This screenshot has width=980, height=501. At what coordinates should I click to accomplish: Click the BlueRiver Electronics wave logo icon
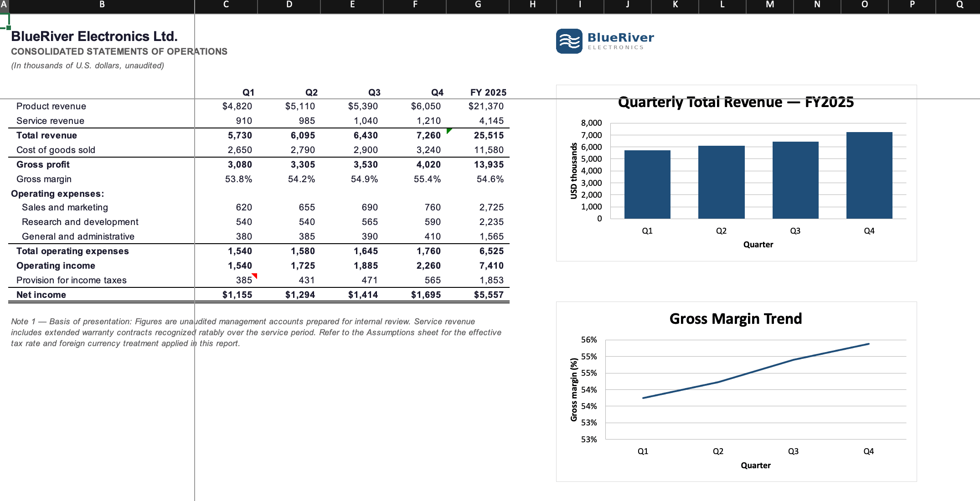[569, 41]
